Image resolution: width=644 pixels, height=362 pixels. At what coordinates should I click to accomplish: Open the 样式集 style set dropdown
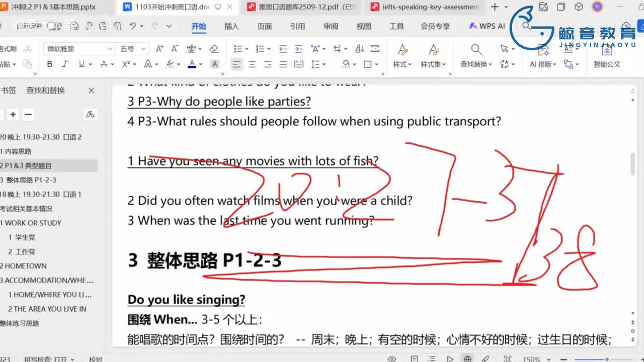pos(433,64)
